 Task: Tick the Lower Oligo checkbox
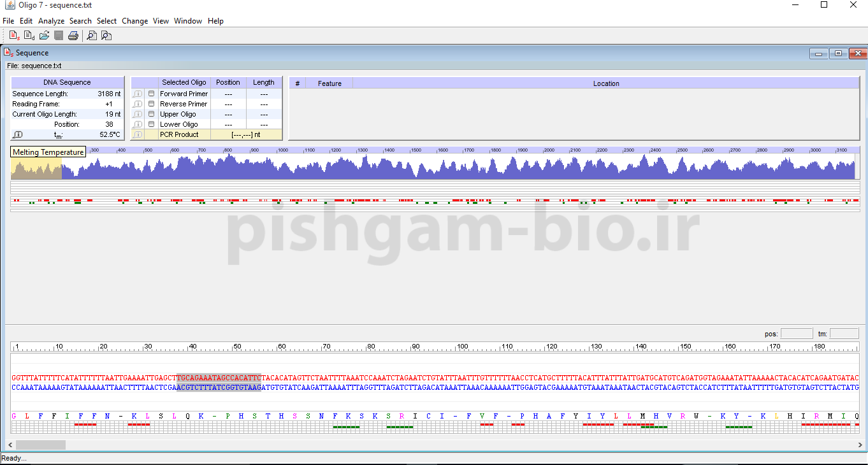point(152,124)
